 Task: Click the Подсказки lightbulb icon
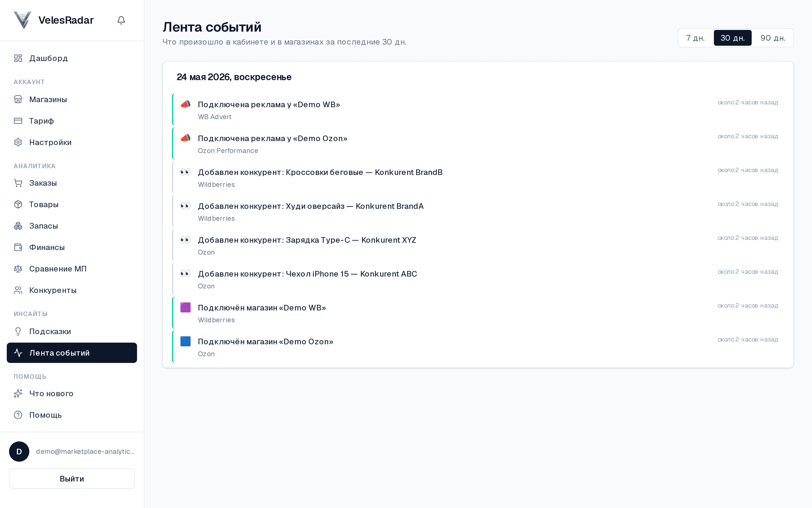18,331
